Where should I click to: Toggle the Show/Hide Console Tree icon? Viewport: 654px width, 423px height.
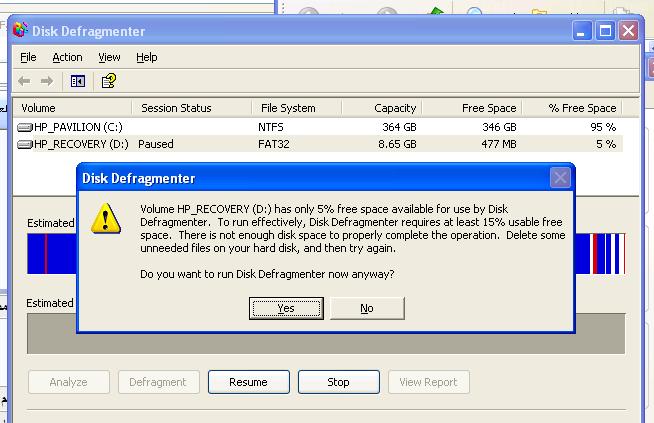[78, 81]
